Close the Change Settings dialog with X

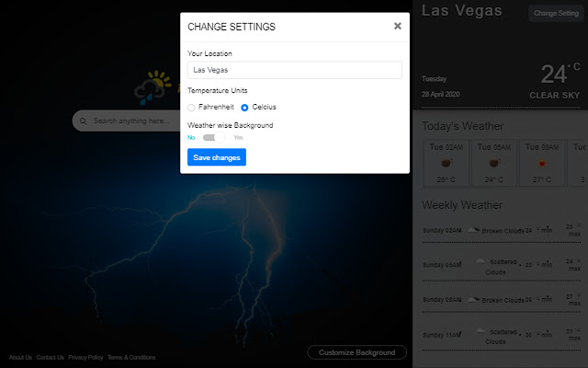pyautogui.click(x=397, y=26)
